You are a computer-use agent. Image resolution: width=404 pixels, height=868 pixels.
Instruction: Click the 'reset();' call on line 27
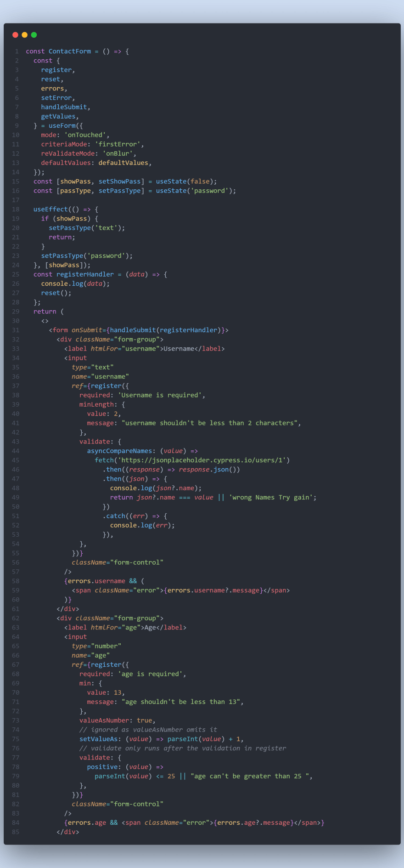coord(56,293)
